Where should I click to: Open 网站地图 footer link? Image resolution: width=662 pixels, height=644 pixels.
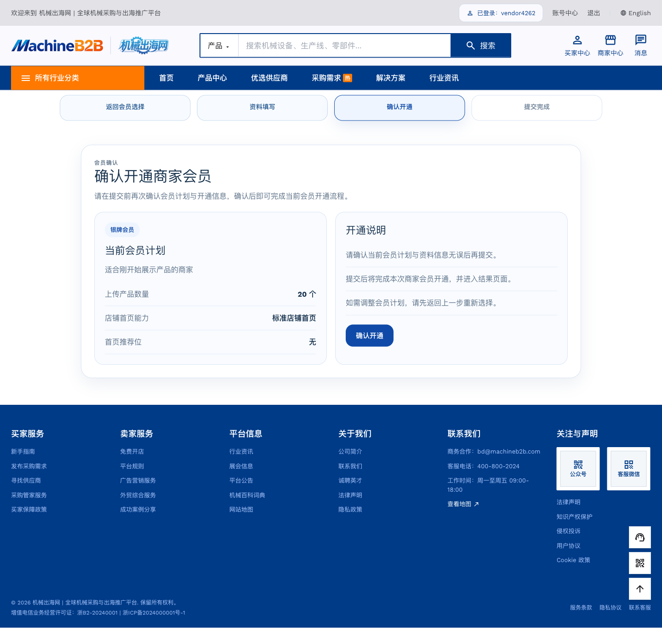(241, 509)
